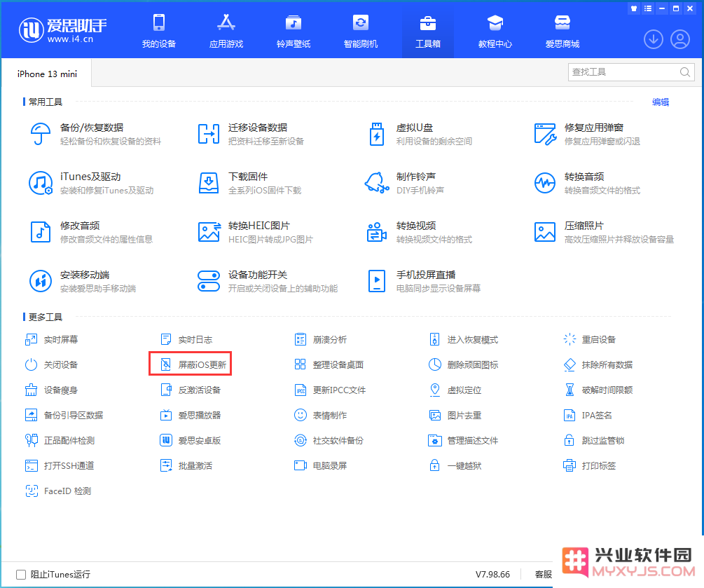
Task: Select the 智能刷机 tab
Action: (x=361, y=31)
